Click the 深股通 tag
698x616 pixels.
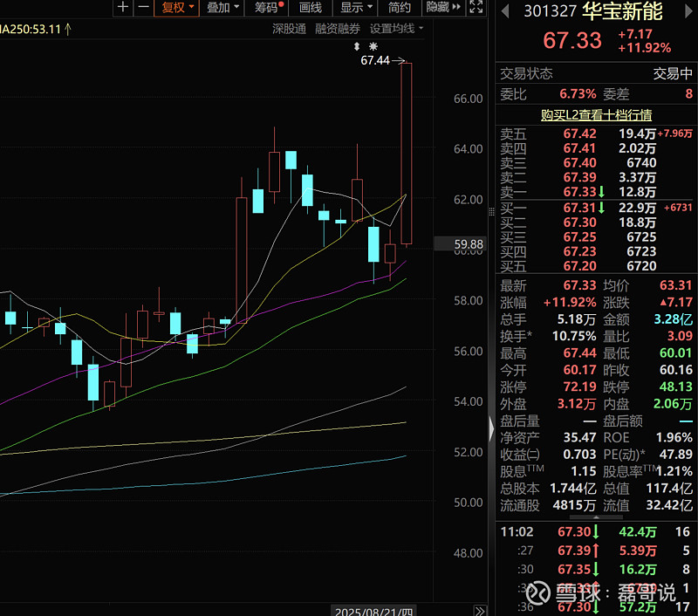tap(289, 29)
